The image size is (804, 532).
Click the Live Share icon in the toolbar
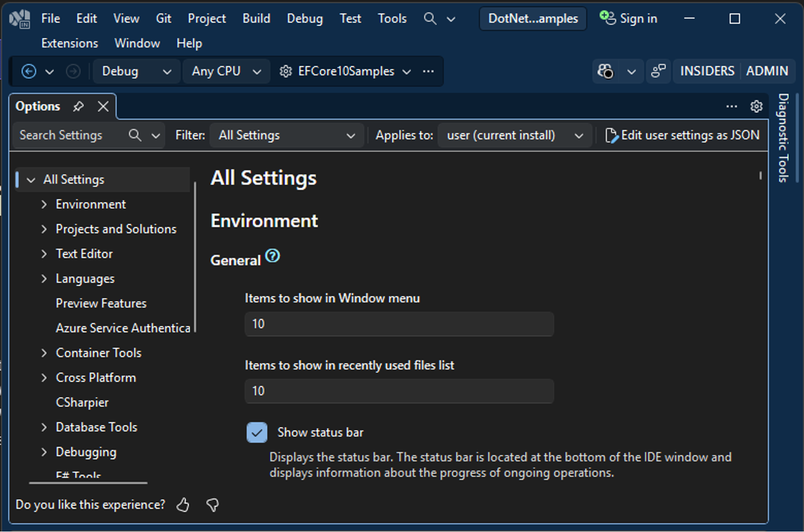[605, 71]
